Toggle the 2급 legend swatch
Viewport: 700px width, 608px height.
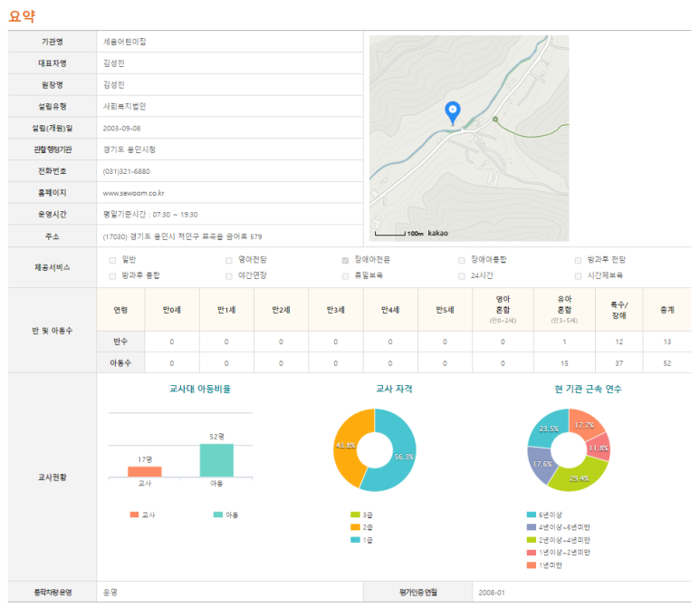(355, 527)
